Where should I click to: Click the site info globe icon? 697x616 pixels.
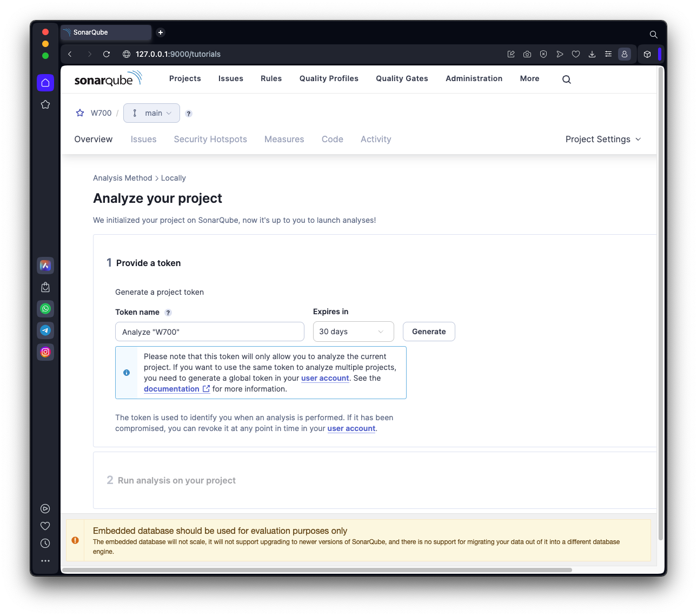pos(127,54)
